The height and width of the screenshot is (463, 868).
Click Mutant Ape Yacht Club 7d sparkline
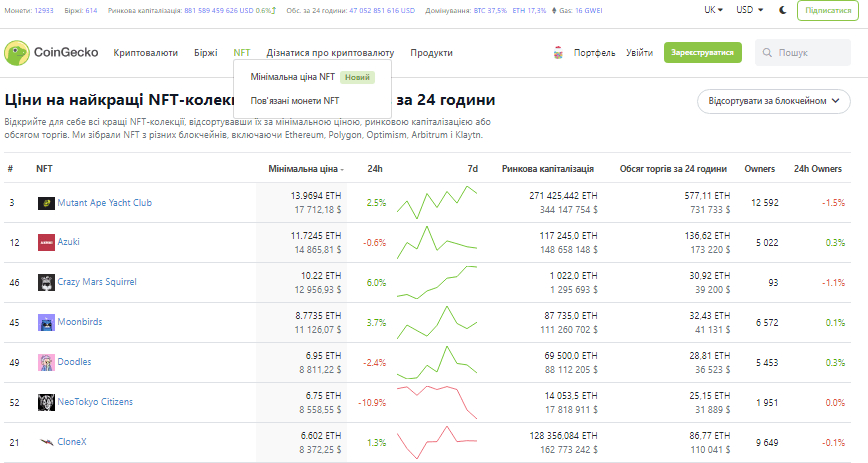tap(437, 203)
